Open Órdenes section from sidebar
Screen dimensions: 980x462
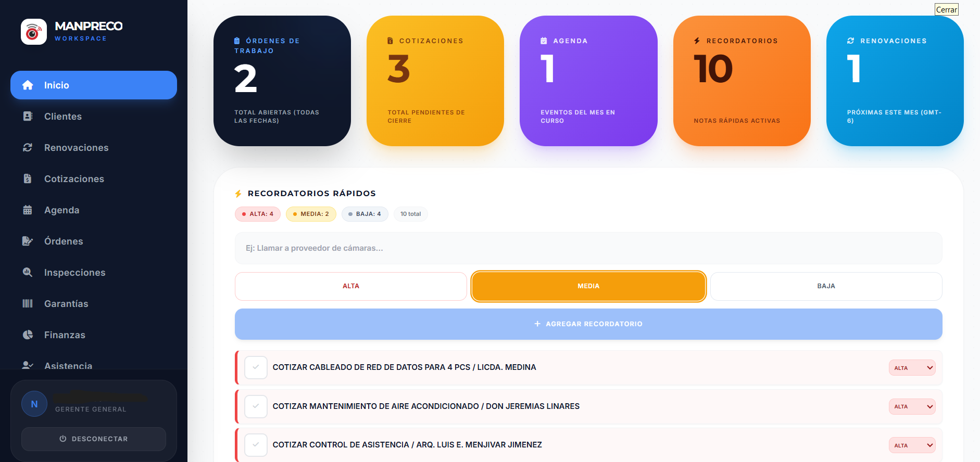(94, 241)
